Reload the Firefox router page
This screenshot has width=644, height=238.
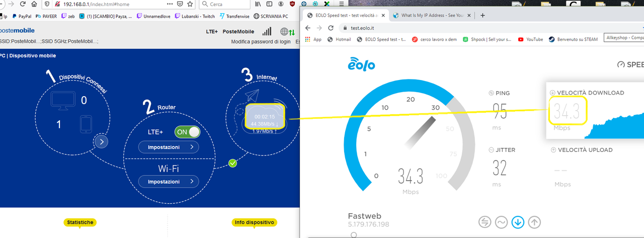23,4
